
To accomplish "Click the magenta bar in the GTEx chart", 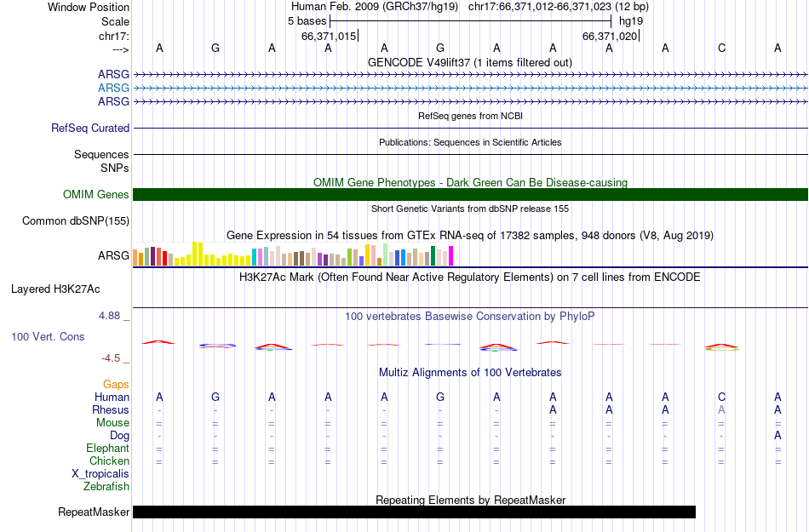I will 450,256.
